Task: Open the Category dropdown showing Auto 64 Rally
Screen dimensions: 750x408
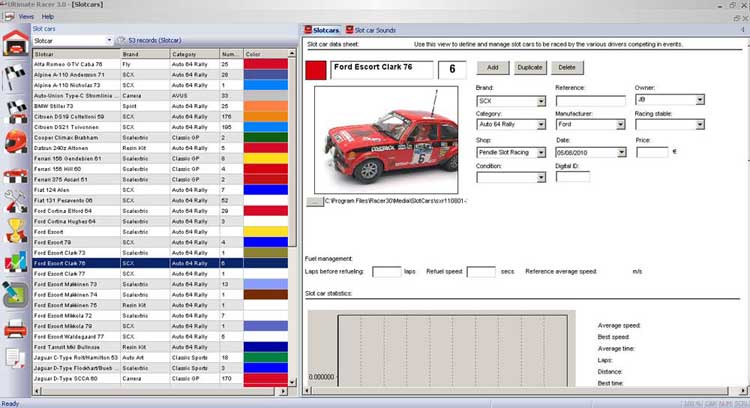Action: [541, 126]
